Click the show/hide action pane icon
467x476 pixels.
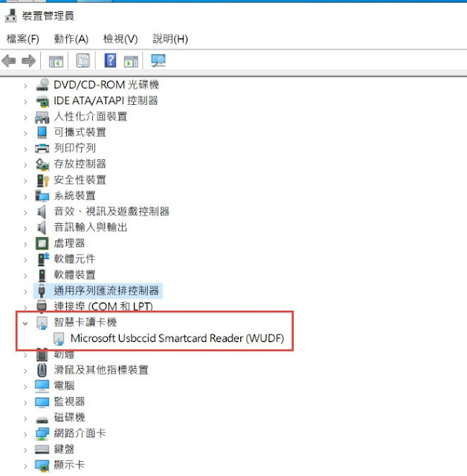coord(131,61)
